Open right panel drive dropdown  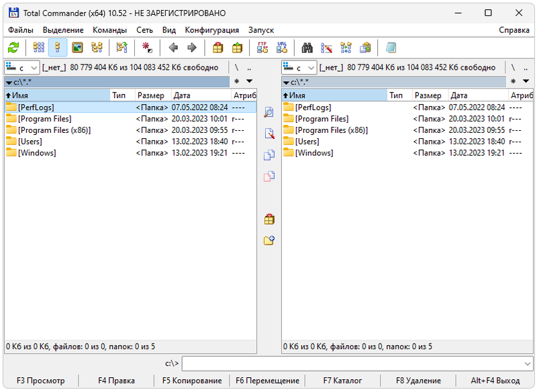click(x=299, y=68)
